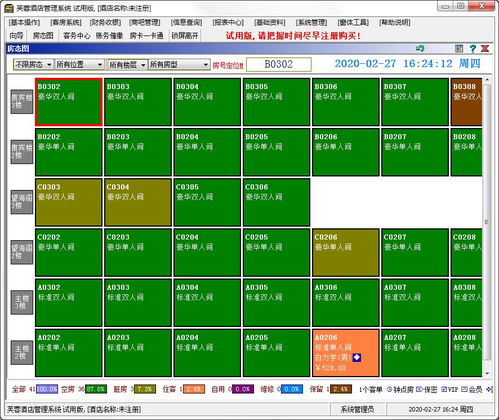Select the dirty room tile C0304
Viewport: 499px width, 420px height.
(x=138, y=202)
